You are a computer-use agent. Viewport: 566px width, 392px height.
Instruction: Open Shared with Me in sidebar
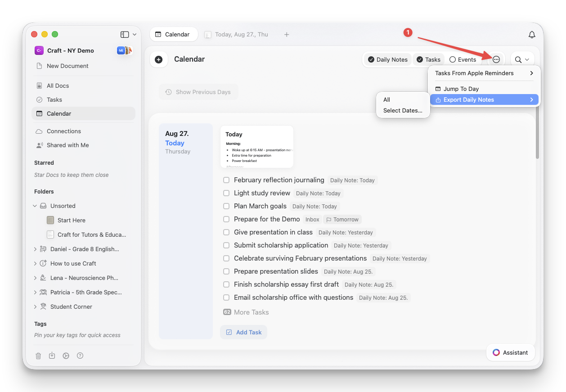(83, 145)
